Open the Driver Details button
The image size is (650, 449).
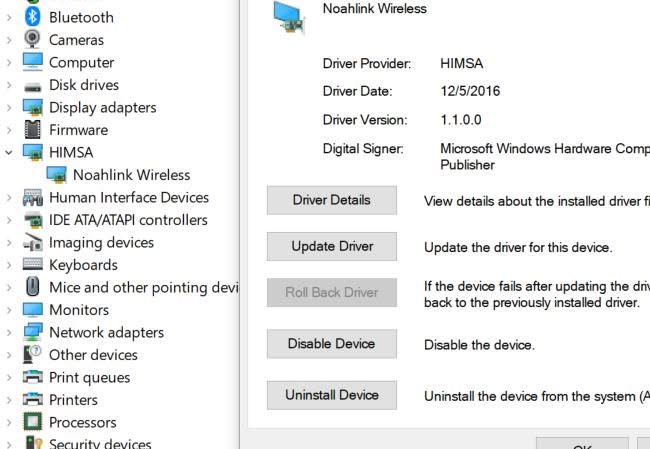point(331,200)
